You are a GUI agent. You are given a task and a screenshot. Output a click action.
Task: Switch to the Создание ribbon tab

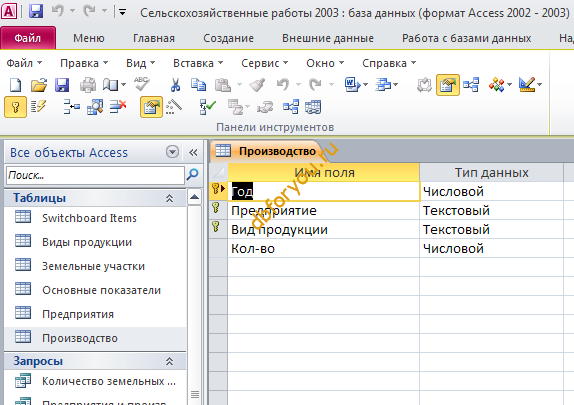point(228,38)
